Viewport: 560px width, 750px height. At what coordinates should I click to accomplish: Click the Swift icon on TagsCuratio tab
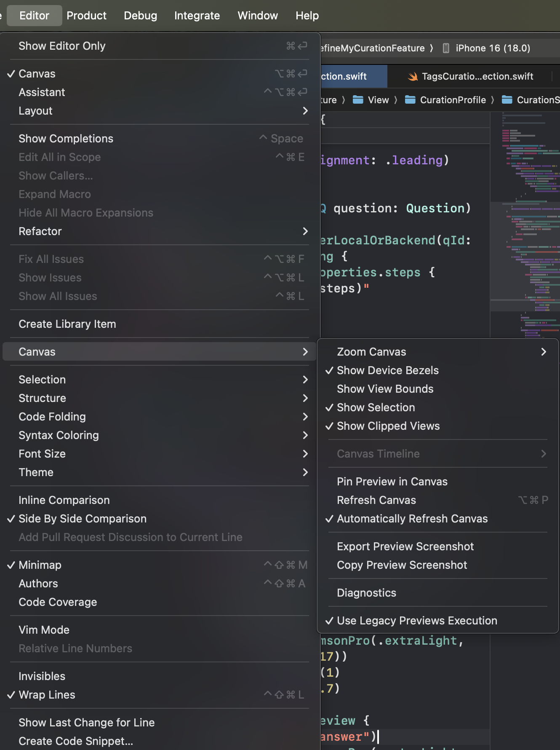[x=413, y=76]
